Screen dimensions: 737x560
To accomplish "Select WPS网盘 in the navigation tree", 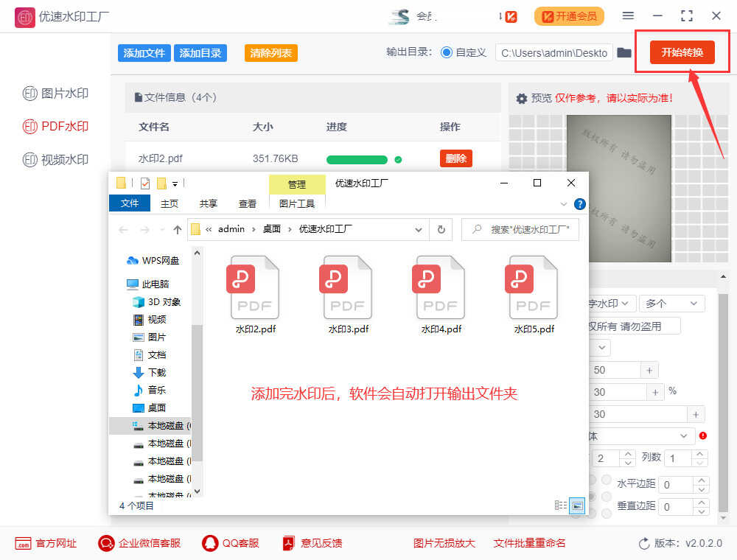I will pyautogui.click(x=154, y=261).
